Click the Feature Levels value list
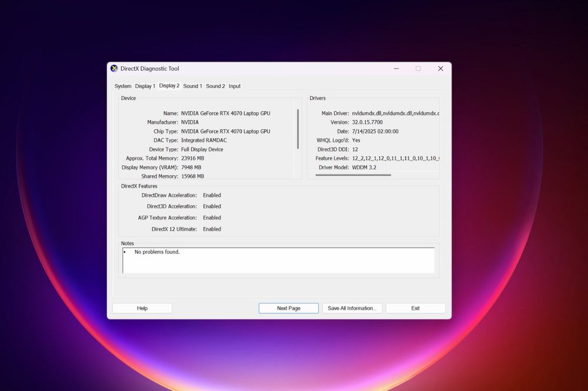588x391 pixels. [395, 158]
